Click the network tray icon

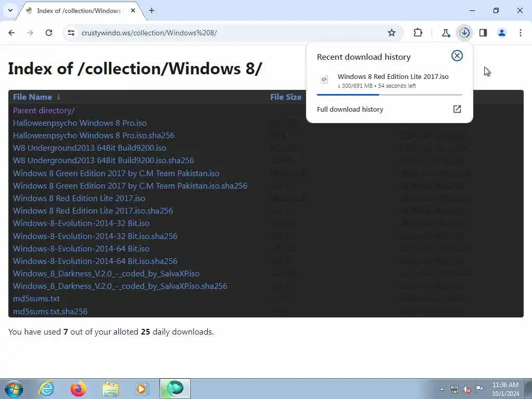454,390
